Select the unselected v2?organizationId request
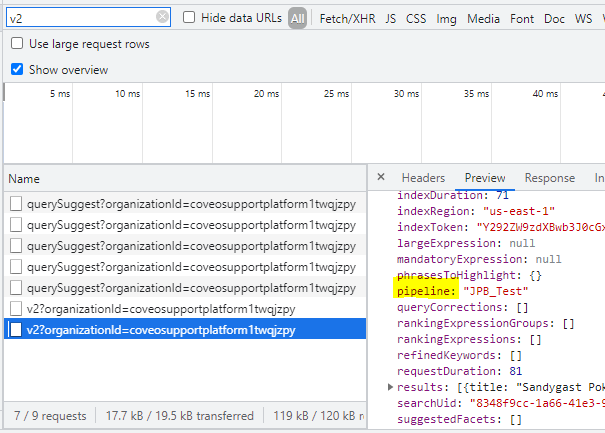The height and width of the screenshot is (433, 605). click(x=160, y=308)
